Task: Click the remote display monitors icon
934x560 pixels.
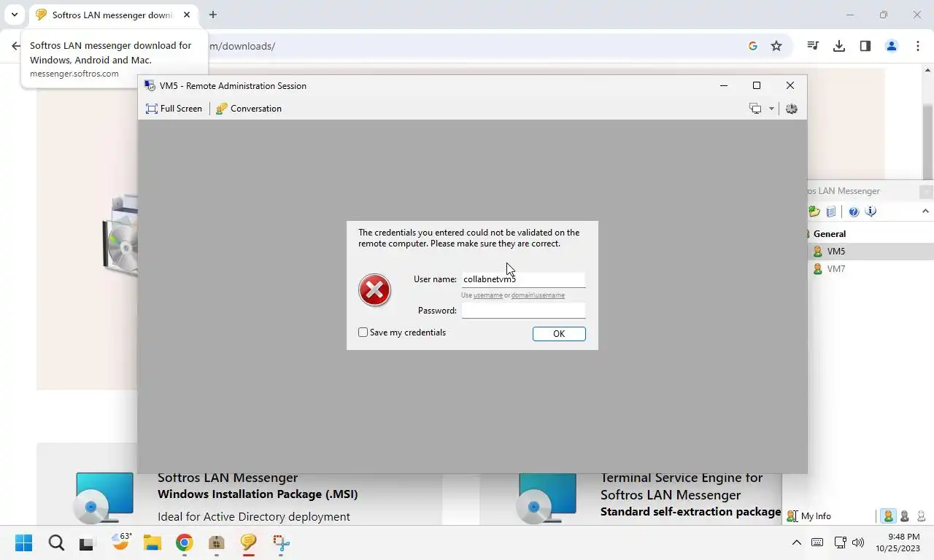Action: [755, 109]
